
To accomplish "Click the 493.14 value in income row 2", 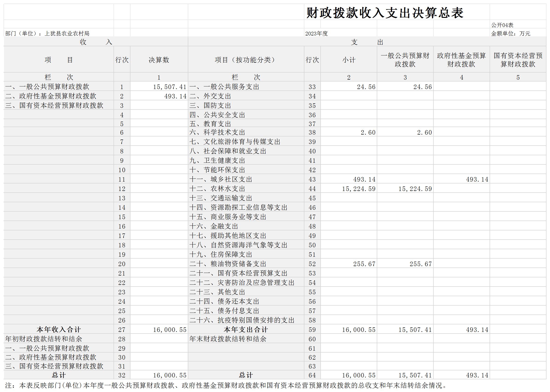I will point(175,96).
